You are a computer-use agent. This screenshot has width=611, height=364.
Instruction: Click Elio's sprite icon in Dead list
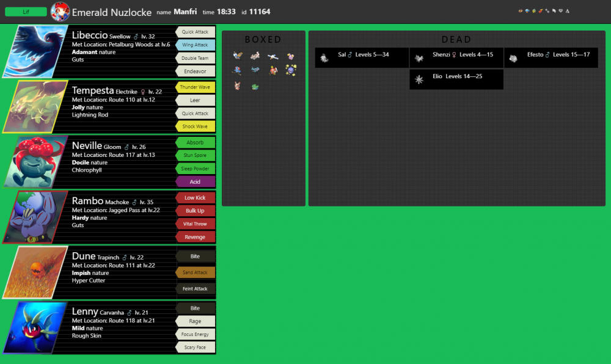(419, 79)
